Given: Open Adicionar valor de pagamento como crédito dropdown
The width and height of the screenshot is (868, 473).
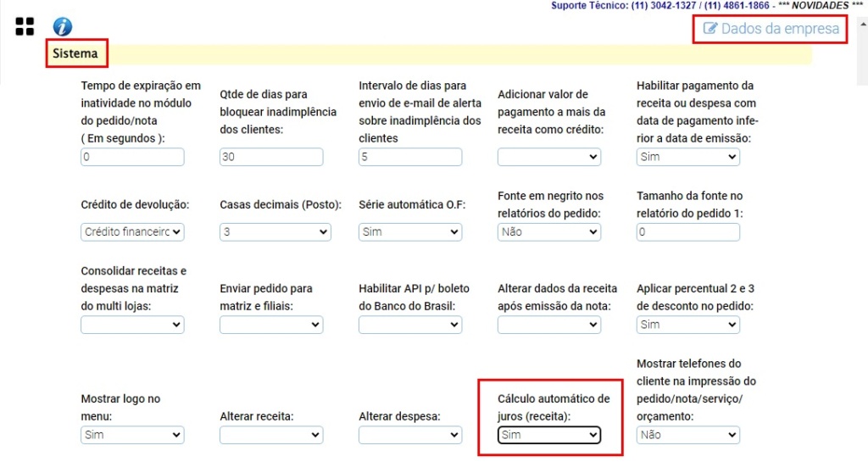Looking at the screenshot, I should pyautogui.click(x=549, y=157).
